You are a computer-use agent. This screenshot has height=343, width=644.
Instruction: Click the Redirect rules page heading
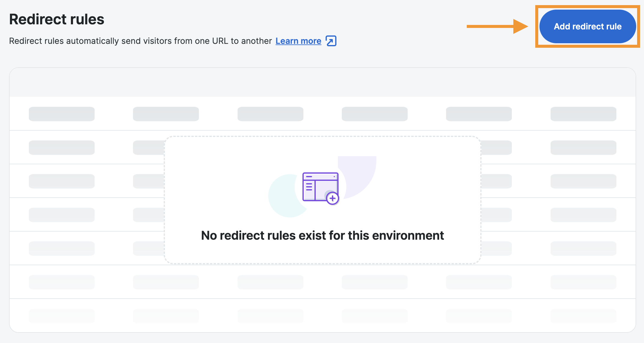pyautogui.click(x=56, y=19)
